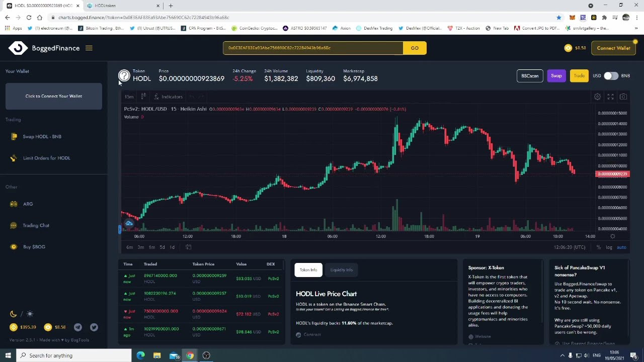Click the token address input field
Screen dimensions: 644x362
(313, 48)
